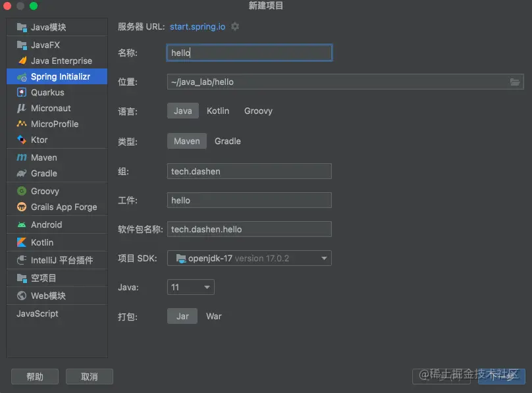This screenshot has height=393, width=532.
Task: Choose Groovy as the language
Action: (x=258, y=111)
